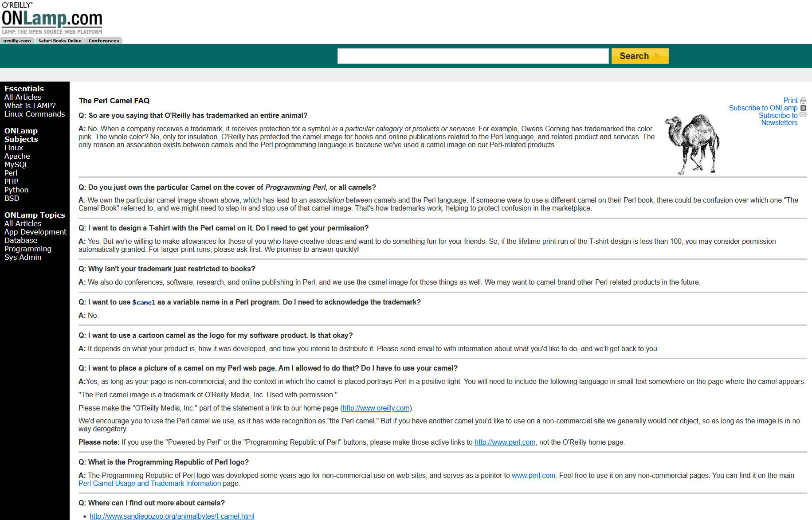Select BSD in the sidebar

[x=12, y=198]
